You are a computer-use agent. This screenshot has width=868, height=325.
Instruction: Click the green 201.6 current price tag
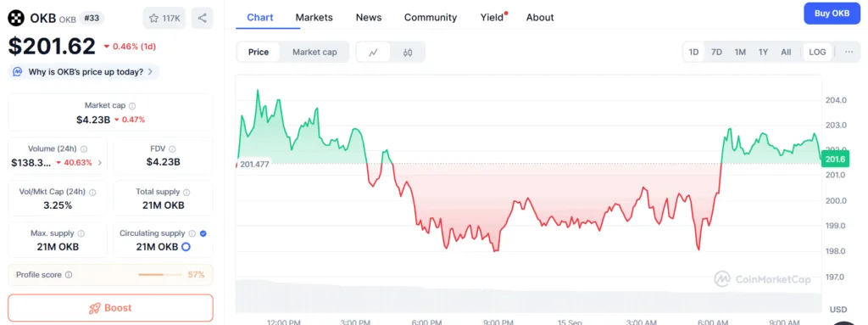pyautogui.click(x=835, y=160)
